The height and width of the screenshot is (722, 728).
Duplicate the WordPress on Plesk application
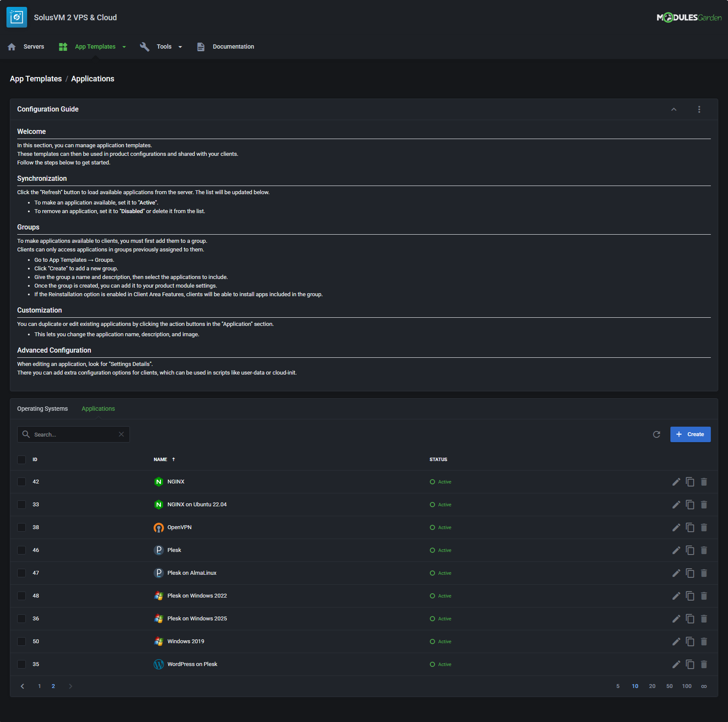(690, 664)
